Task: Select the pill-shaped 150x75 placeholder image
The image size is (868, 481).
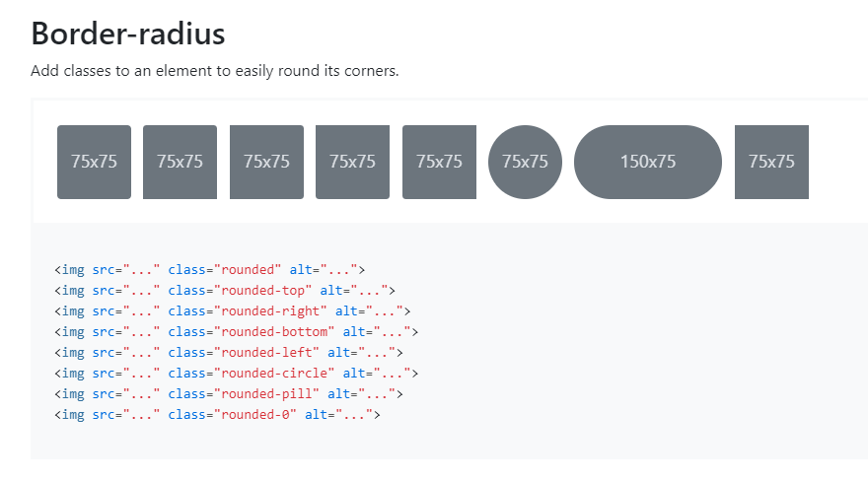Action: pyautogui.click(x=648, y=162)
